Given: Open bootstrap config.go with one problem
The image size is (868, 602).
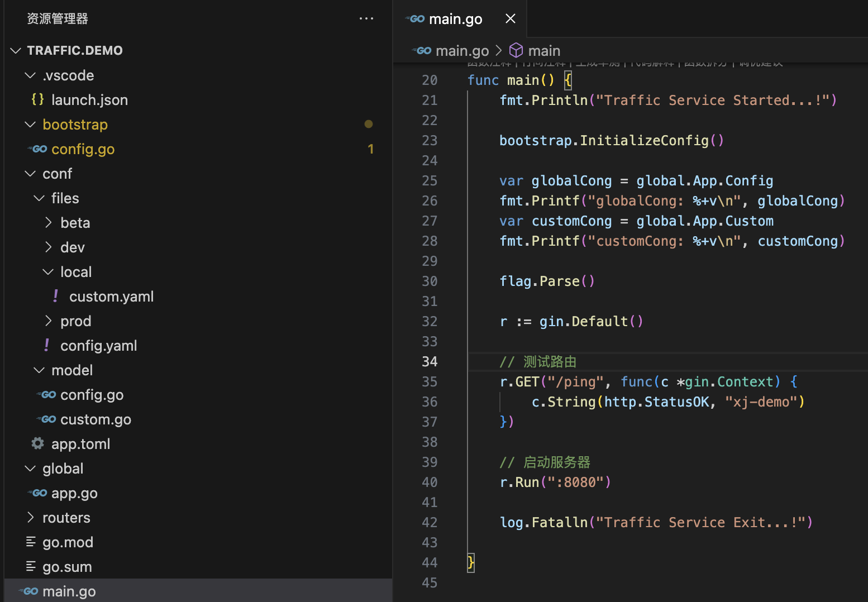Looking at the screenshot, I should [x=83, y=149].
